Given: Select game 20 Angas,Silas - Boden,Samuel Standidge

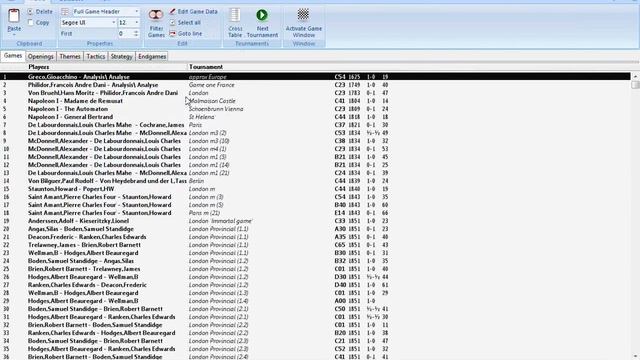Looking at the screenshot, I should pos(316,229).
